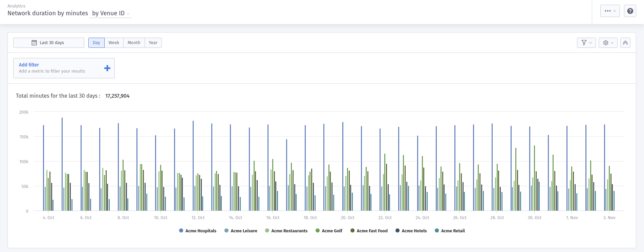
Task: Collapse the panel with double chevron
Action: click(625, 43)
